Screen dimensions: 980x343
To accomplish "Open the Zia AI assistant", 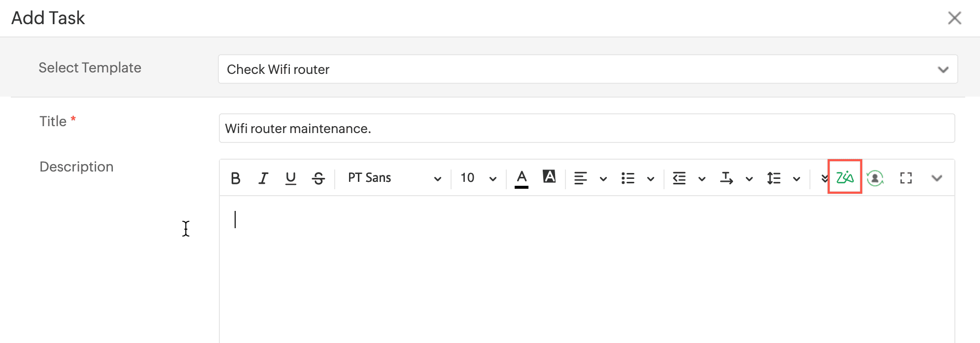I will point(844,177).
